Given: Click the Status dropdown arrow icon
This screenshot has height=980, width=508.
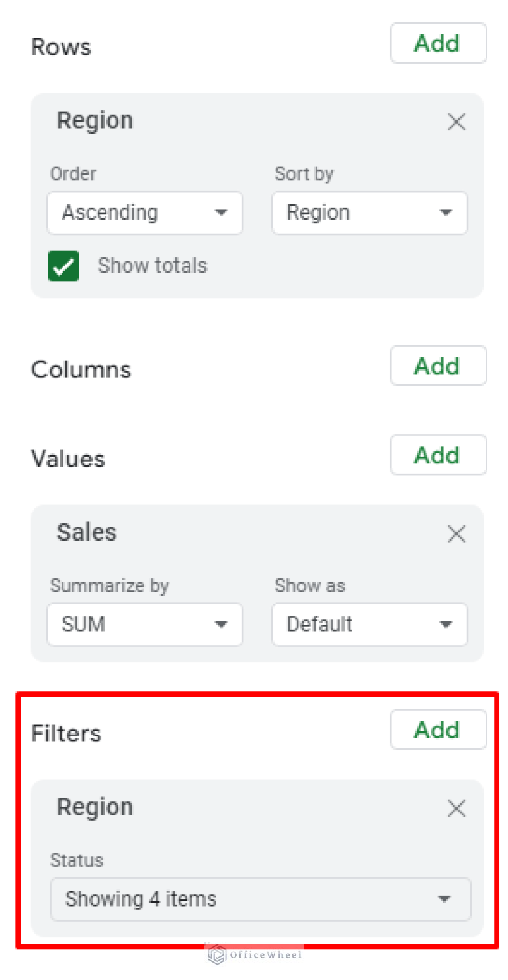Looking at the screenshot, I should point(444,899).
